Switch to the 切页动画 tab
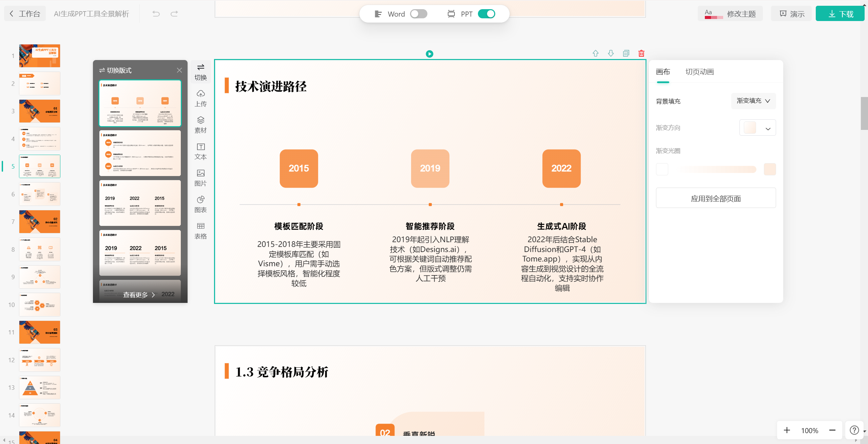This screenshot has width=868, height=444. [699, 72]
